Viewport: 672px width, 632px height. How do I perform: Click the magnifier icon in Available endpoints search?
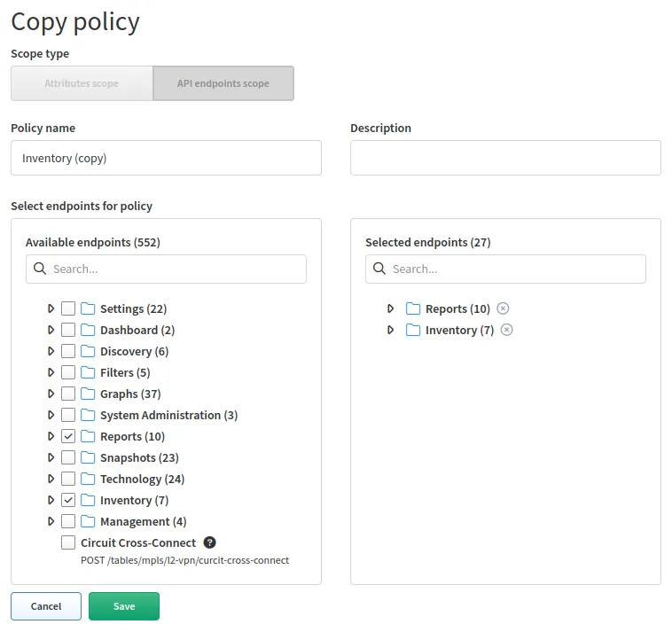coord(40,269)
